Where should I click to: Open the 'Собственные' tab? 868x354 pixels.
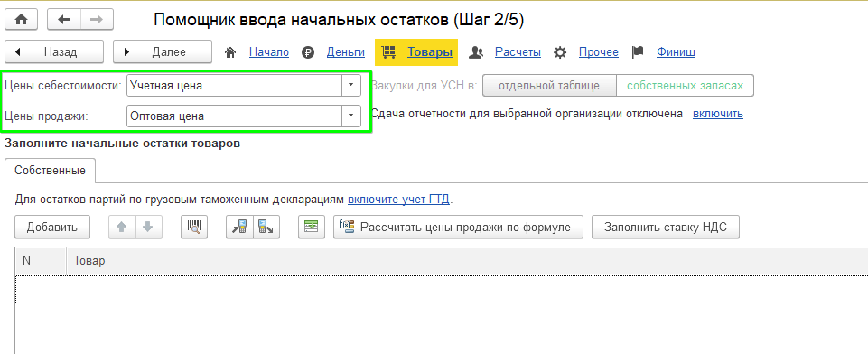[x=51, y=171]
